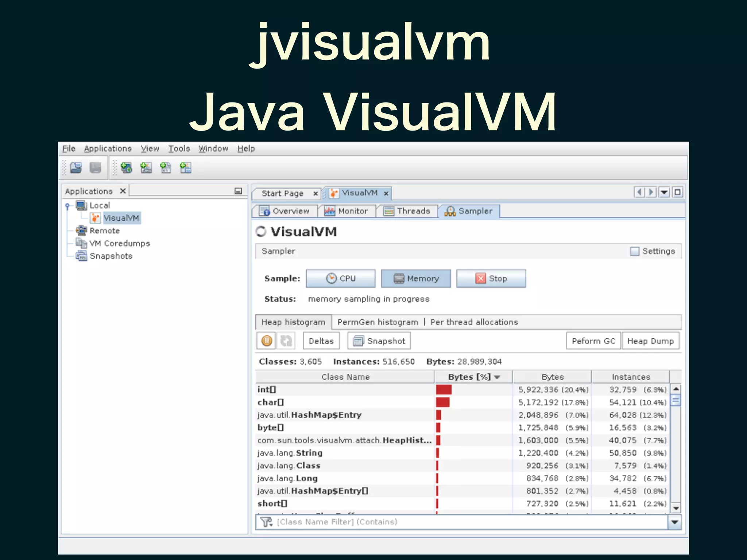Collapse the Local tree node
Image resolution: width=747 pixels, height=560 pixels.
pos(67,206)
